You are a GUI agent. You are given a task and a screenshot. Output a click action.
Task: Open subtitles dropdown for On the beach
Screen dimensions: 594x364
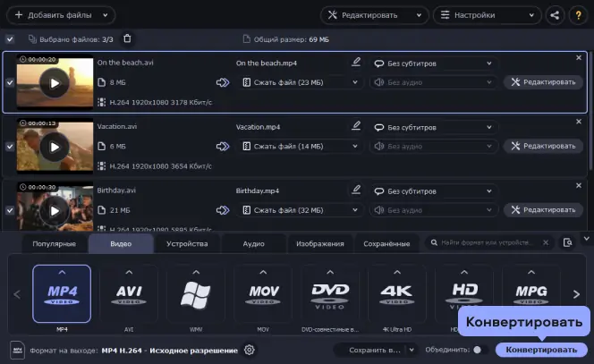pos(432,63)
